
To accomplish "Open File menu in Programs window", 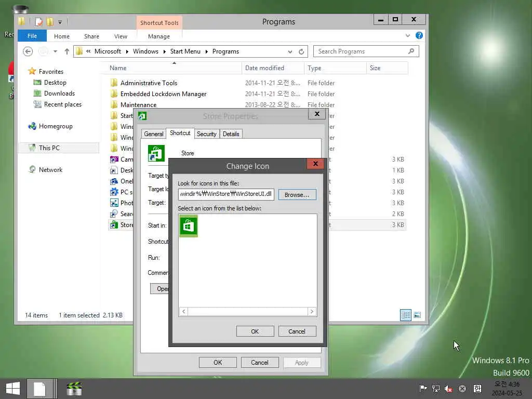I will point(32,36).
